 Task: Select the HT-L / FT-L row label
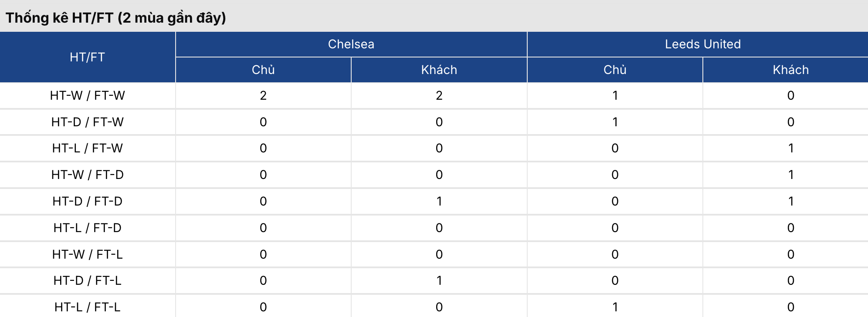coord(87,307)
